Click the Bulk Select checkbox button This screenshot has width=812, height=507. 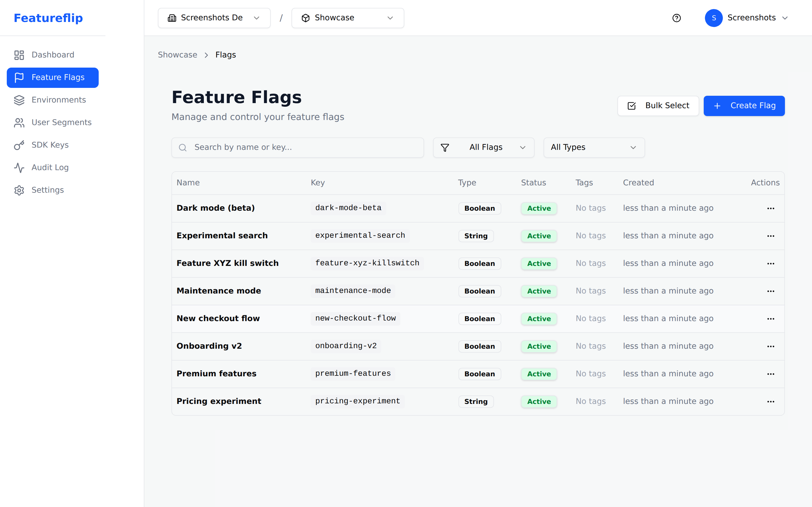[658, 106]
